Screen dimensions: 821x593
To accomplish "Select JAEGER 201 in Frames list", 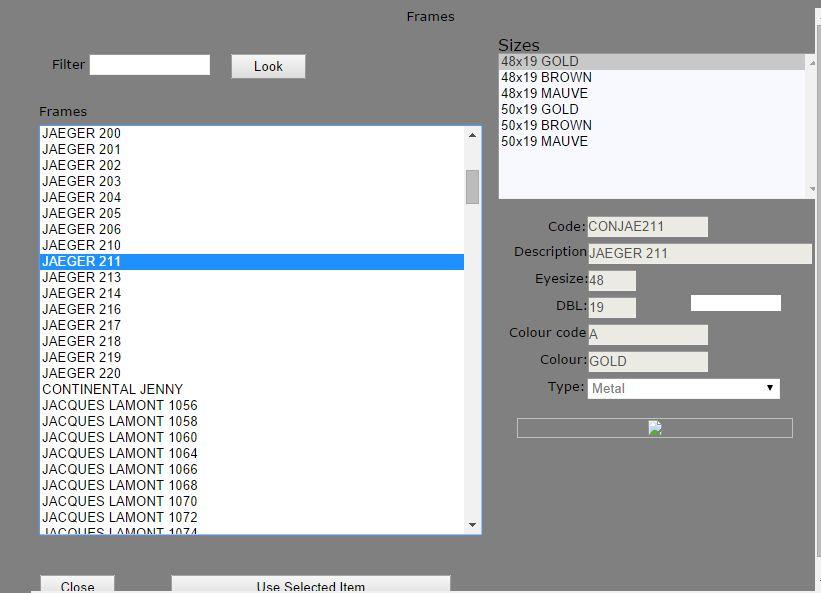I will 252,150.
